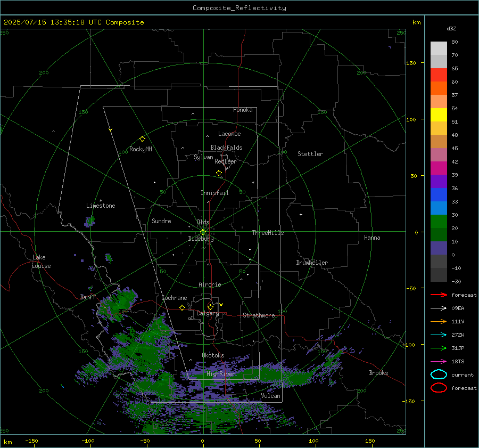Screen dimensions: 479x448
Task: Click the Banff label on the map
Action: pos(88,297)
